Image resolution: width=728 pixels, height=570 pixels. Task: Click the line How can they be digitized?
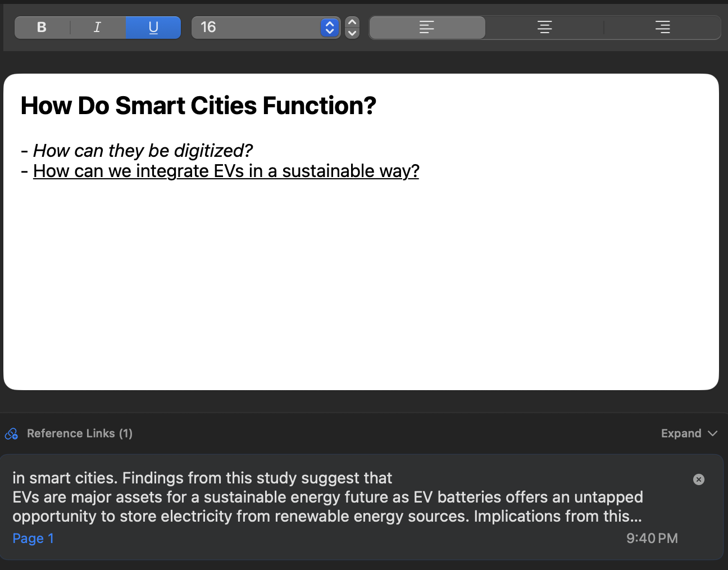coord(143,151)
